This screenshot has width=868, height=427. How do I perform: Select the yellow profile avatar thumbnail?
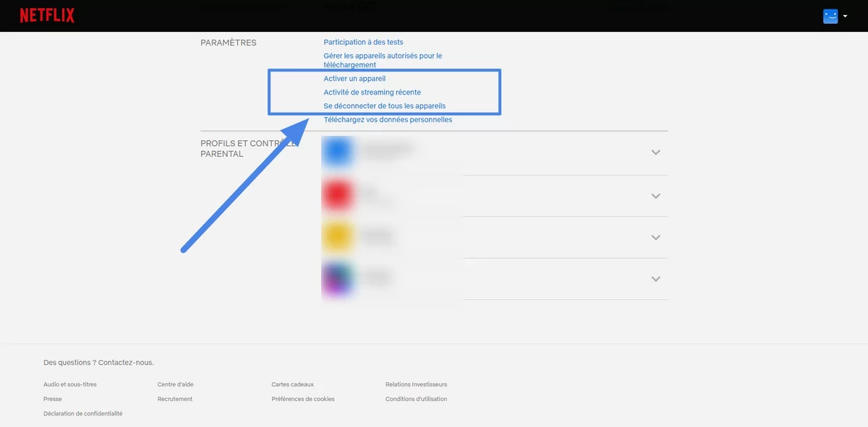tap(337, 237)
